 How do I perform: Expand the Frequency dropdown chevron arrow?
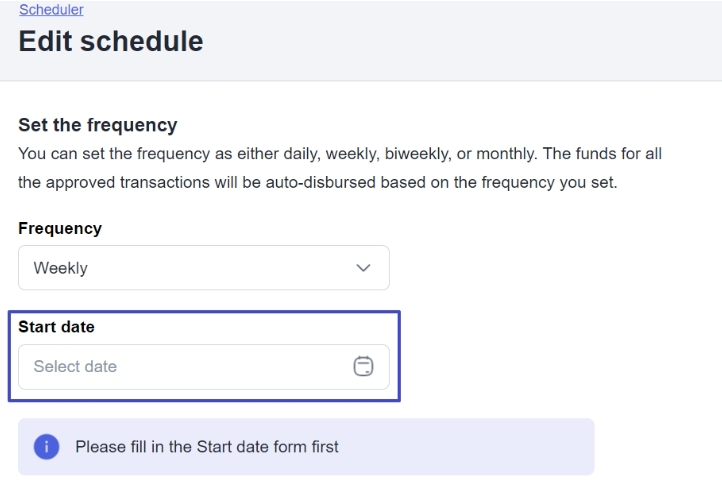coord(363,268)
